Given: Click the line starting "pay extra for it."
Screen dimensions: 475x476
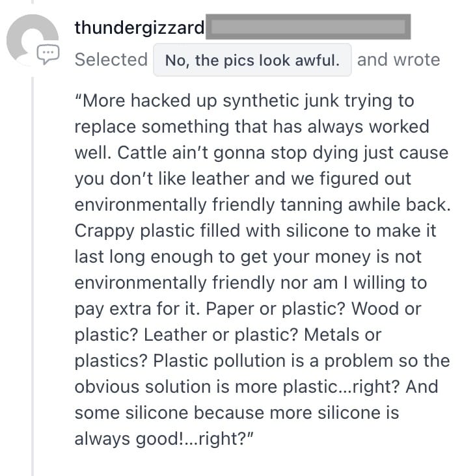Looking at the screenshot, I should click(x=248, y=309).
